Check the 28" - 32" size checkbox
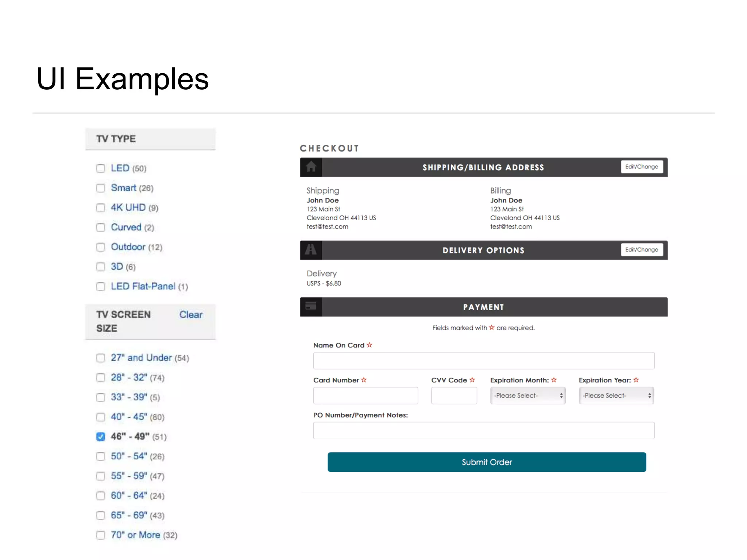This screenshot has width=747, height=560. coord(101,378)
